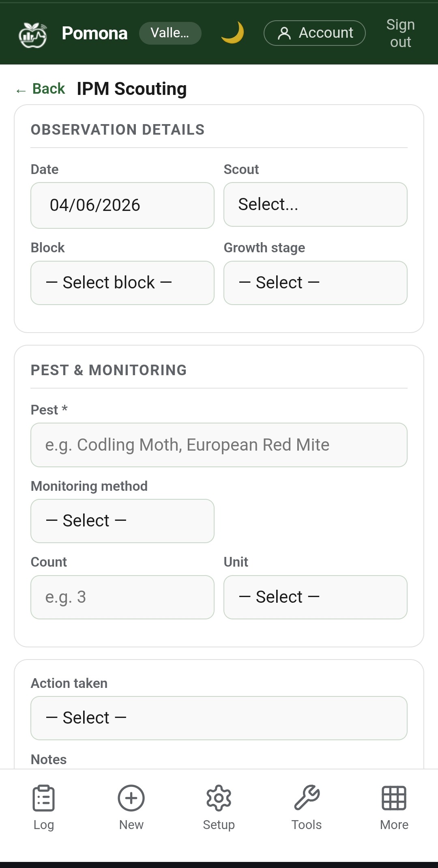This screenshot has height=868, width=438.
Task: Click the Valle... farm selector pill
Action: (170, 33)
